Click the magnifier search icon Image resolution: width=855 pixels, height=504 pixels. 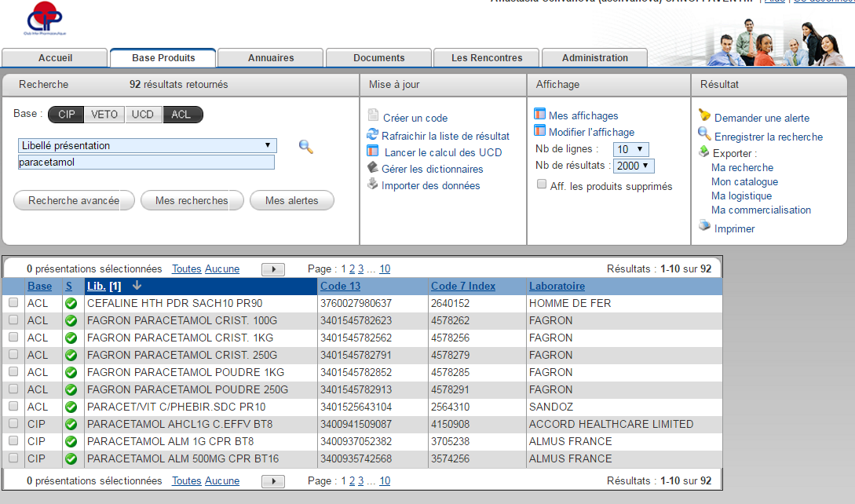pos(306,147)
